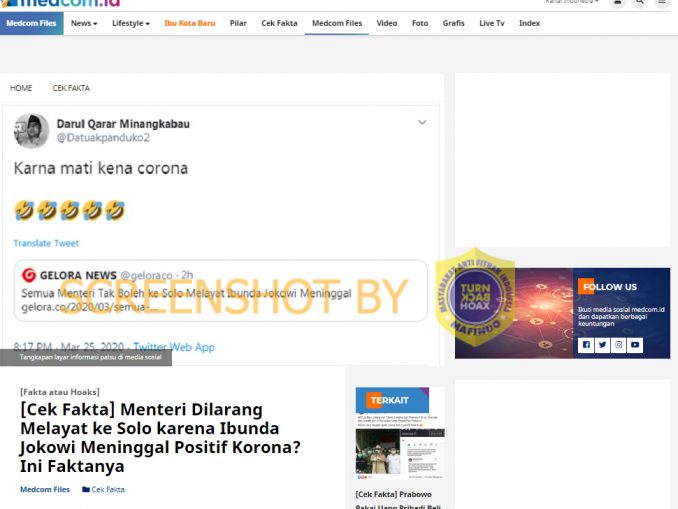Open medcom.id Instagram page icon
678x509 pixels.
619,345
